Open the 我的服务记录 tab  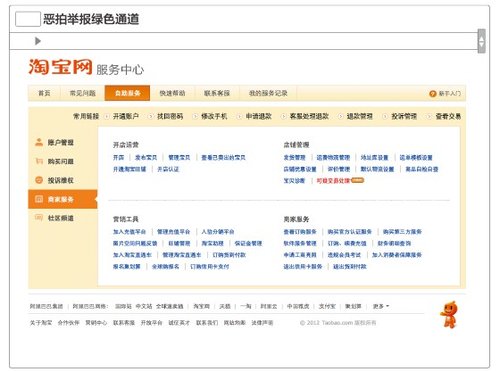click(x=268, y=93)
